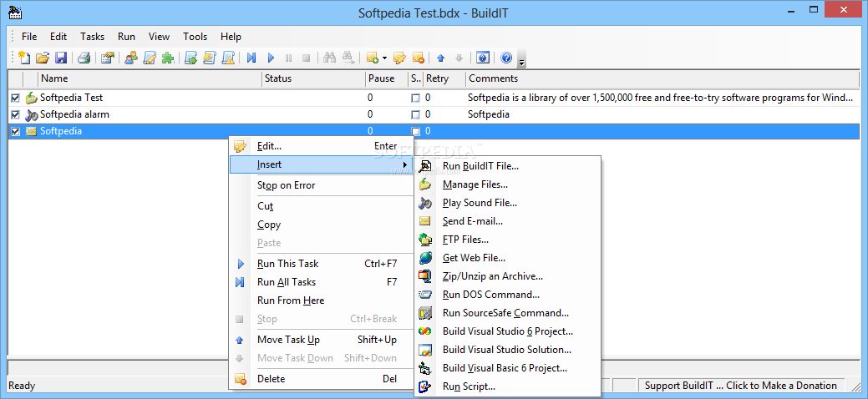
Task: Choose Run DOS Command... from submenu
Action: (507, 295)
